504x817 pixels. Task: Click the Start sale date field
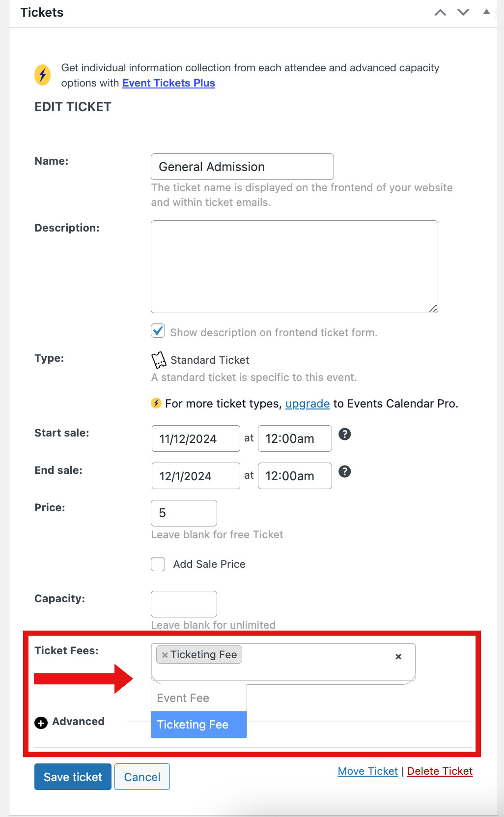coord(196,438)
